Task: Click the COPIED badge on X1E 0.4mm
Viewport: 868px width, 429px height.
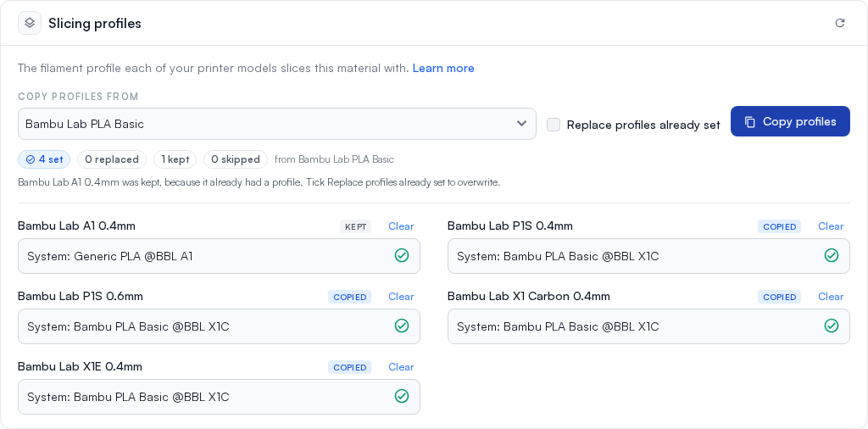Action: (350, 367)
